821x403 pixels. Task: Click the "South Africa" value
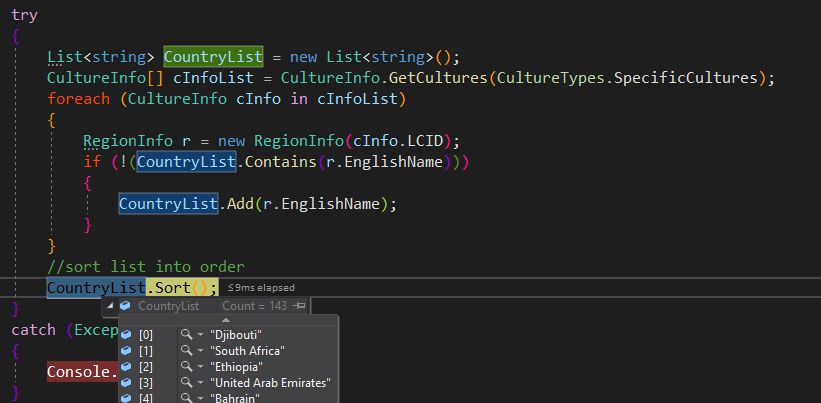pyautogui.click(x=247, y=351)
